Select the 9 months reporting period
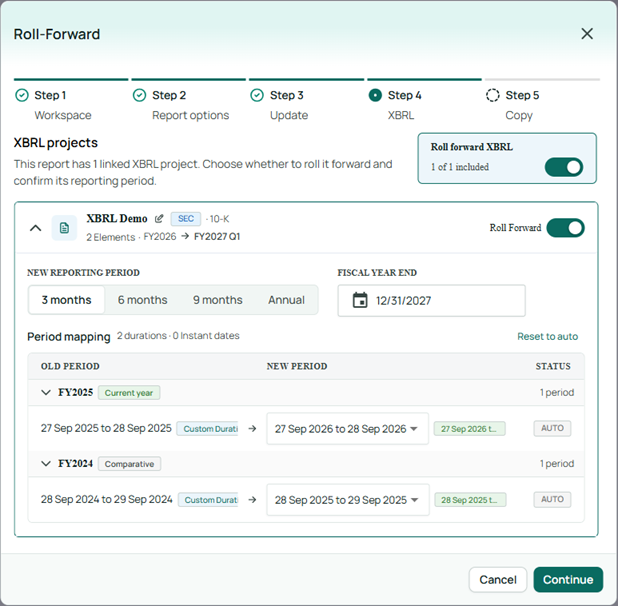This screenshot has height=606, width=618. [x=218, y=300]
